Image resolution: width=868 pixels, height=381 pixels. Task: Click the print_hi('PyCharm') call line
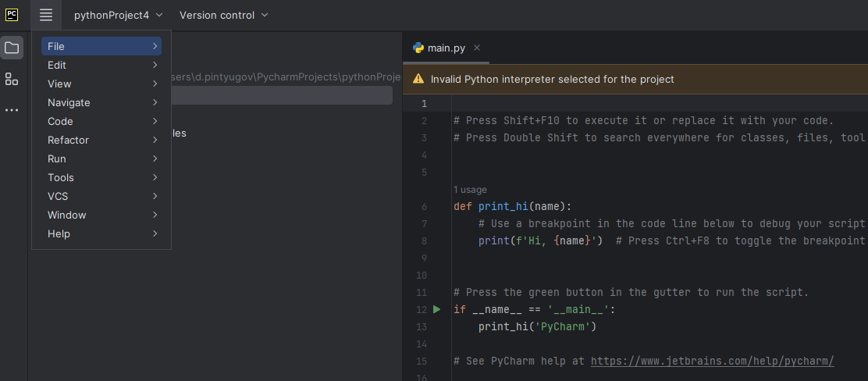coord(537,326)
